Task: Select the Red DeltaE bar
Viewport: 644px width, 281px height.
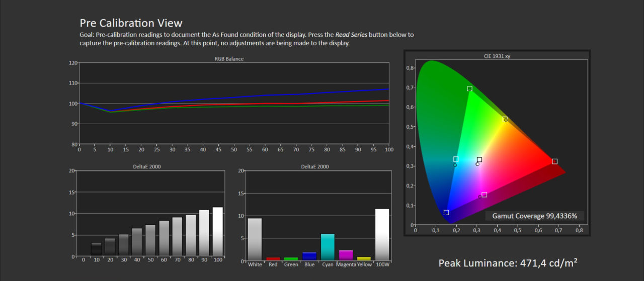Action: tap(273, 259)
